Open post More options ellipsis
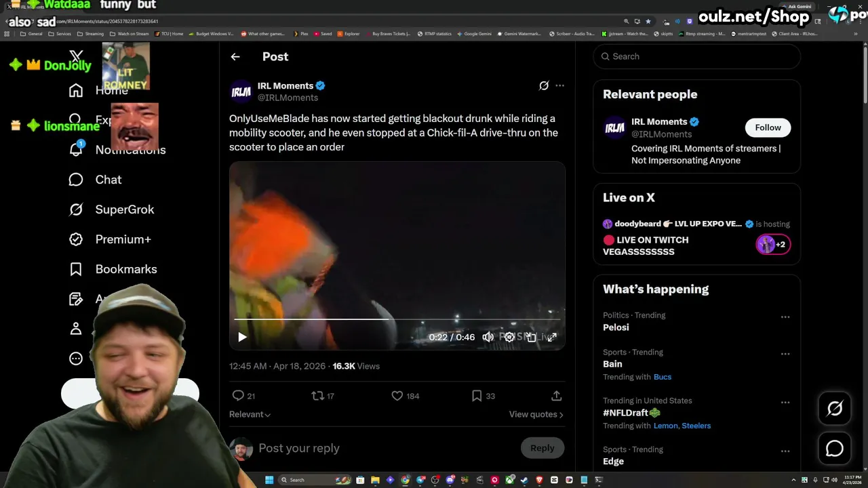Image resolution: width=868 pixels, height=488 pixels. 559,85
